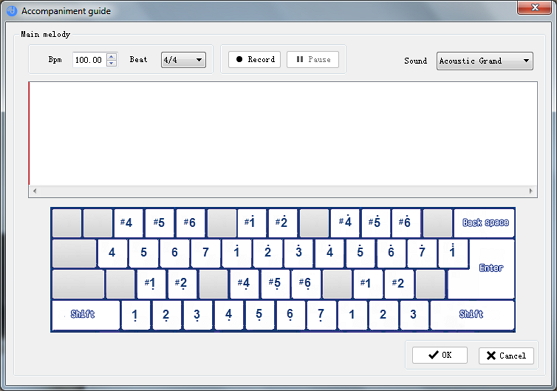
Task: Click the right Shift key
Action: point(472,314)
